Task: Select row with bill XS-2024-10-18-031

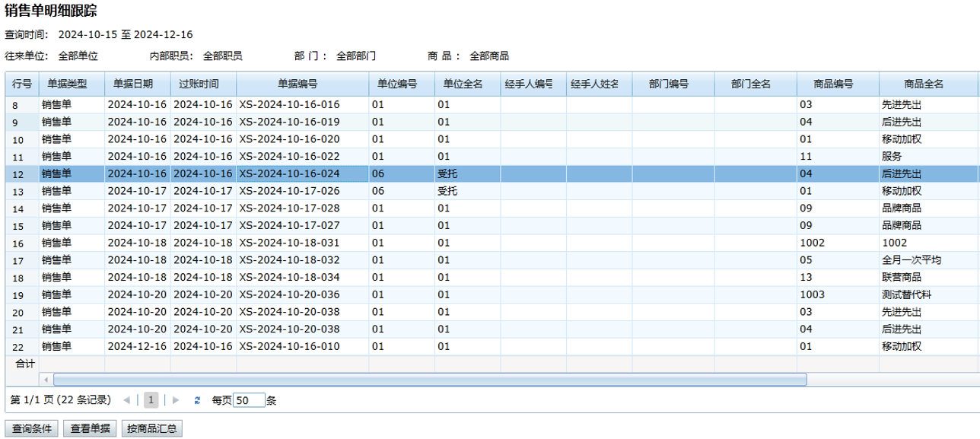Action: (x=289, y=243)
